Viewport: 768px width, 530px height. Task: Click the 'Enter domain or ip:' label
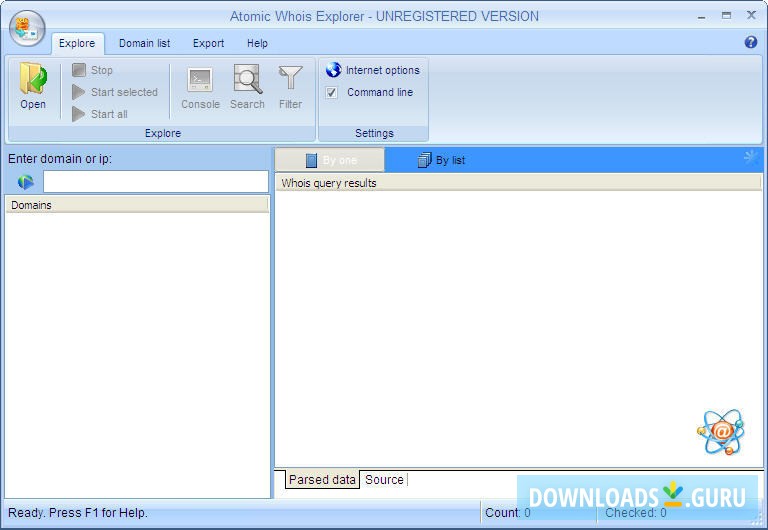(60, 159)
